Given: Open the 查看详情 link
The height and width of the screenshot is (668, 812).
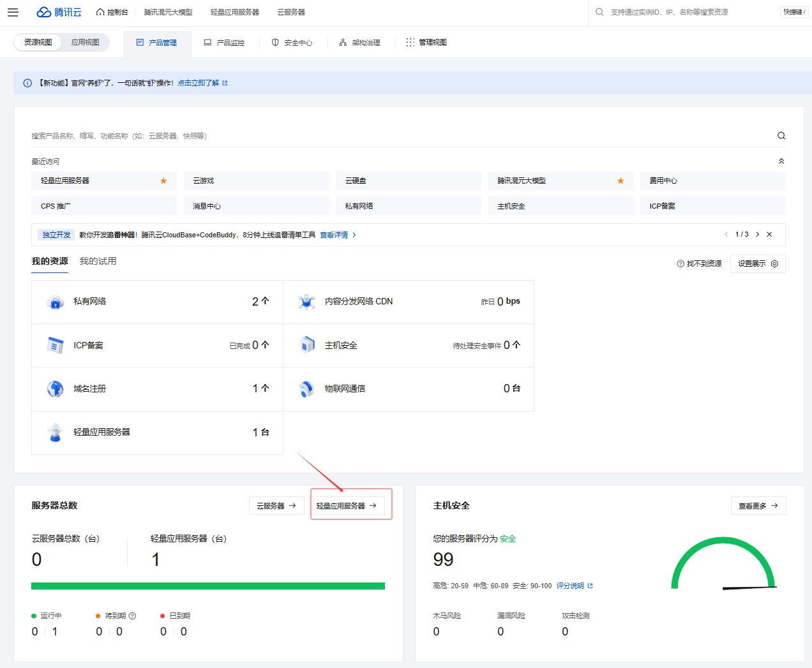Looking at the screenshot, I should tap(338, 235).
